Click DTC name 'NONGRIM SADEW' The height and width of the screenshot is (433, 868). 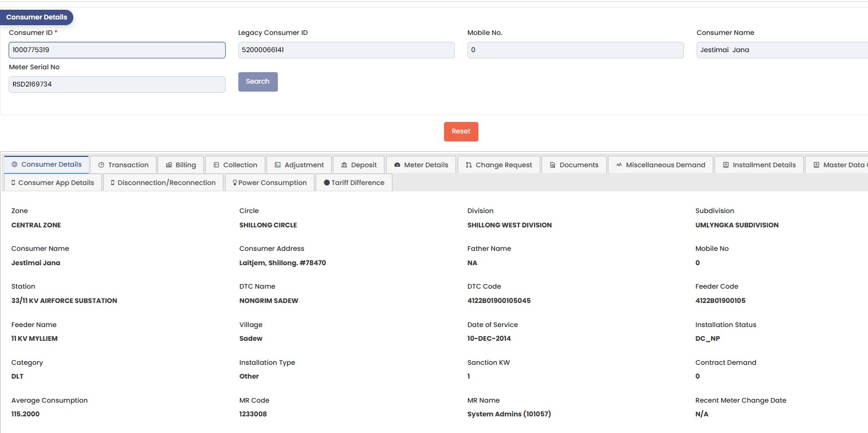click(x=269, y=301)
